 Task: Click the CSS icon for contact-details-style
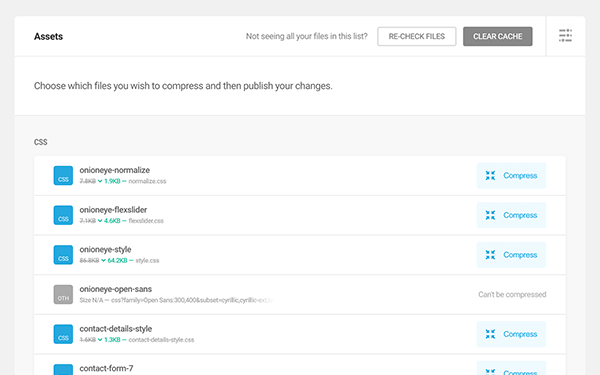[x=63, y=334]
